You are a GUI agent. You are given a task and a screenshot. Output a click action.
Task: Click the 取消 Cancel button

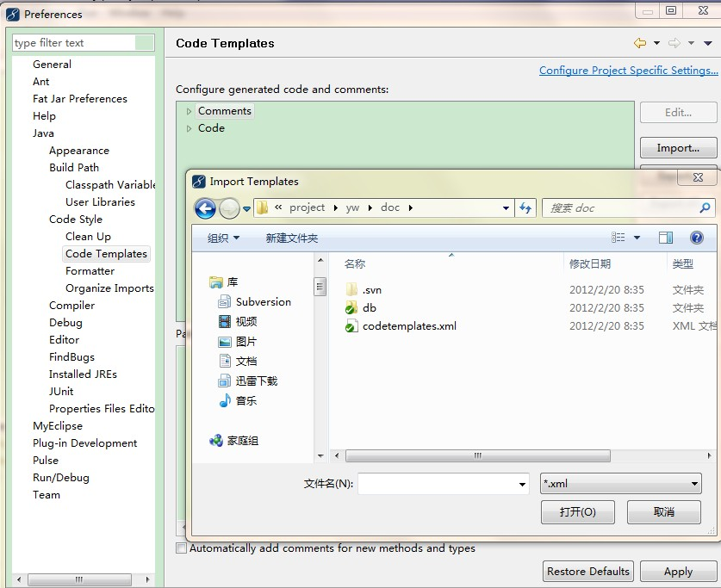[x=663, y=511]
